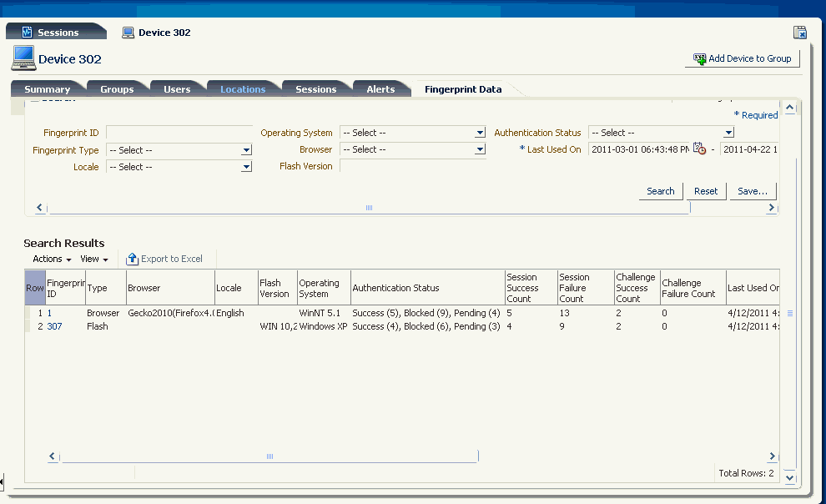Switch to the Locations tab
The height and width of the screenshot is (504, 826).
tap(243, 89)
